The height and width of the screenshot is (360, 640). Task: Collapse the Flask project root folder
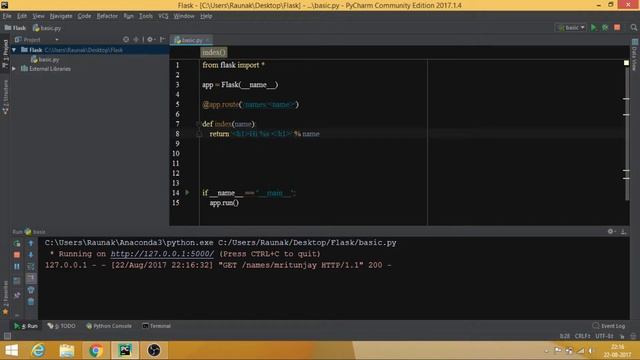point(14,50)
